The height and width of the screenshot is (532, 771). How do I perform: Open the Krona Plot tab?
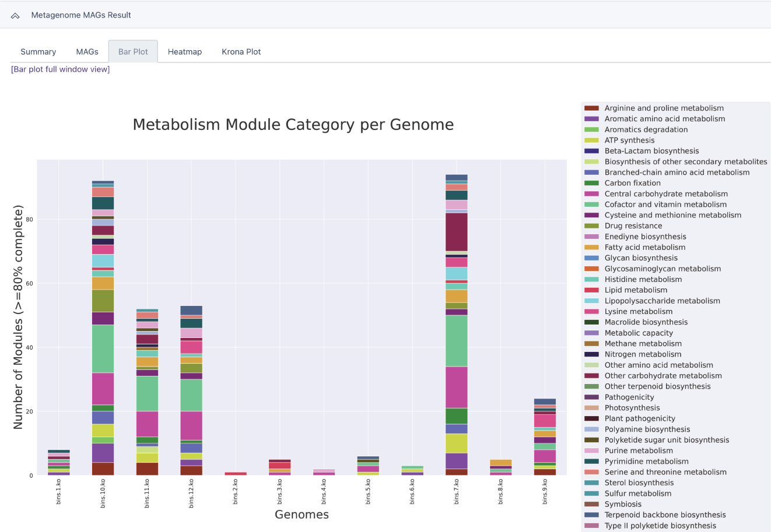click(241, 52)
